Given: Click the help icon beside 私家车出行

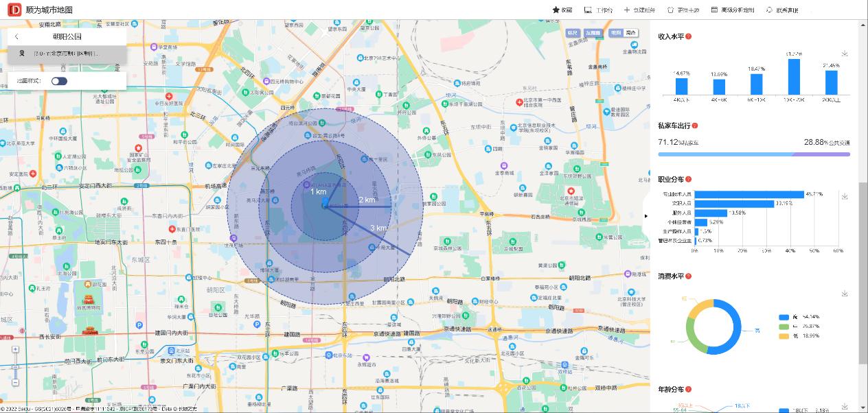Looking at the screenshot, I should pyautogui.click(x=695, y=126).
